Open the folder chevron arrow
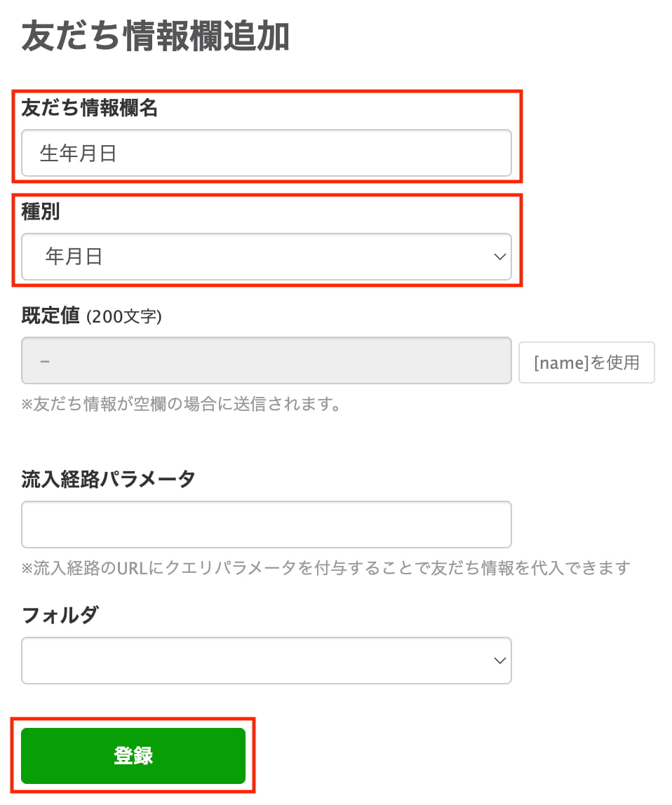The height and width of the screenshot is (805, 672). tap(499, 660)
